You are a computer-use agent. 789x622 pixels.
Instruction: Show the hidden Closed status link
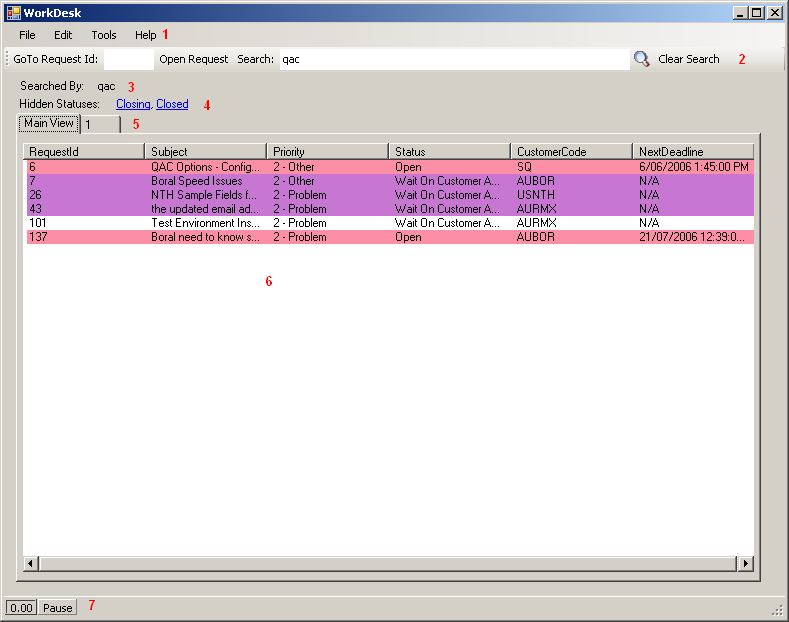click(x=172, y=104)
